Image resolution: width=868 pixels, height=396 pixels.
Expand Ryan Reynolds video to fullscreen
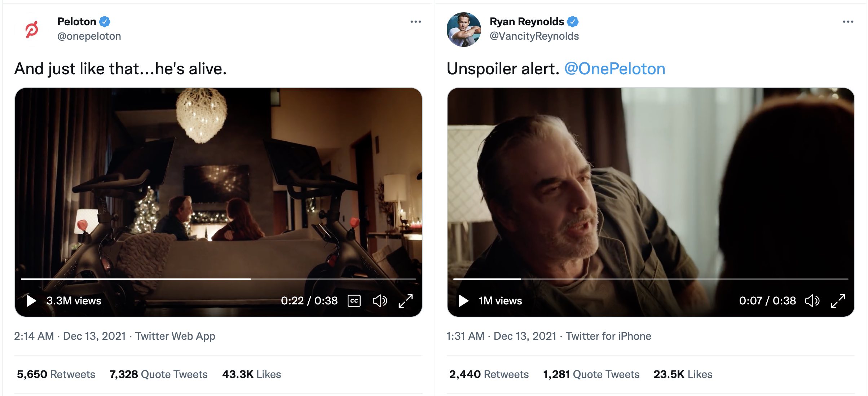click(838, 301)
